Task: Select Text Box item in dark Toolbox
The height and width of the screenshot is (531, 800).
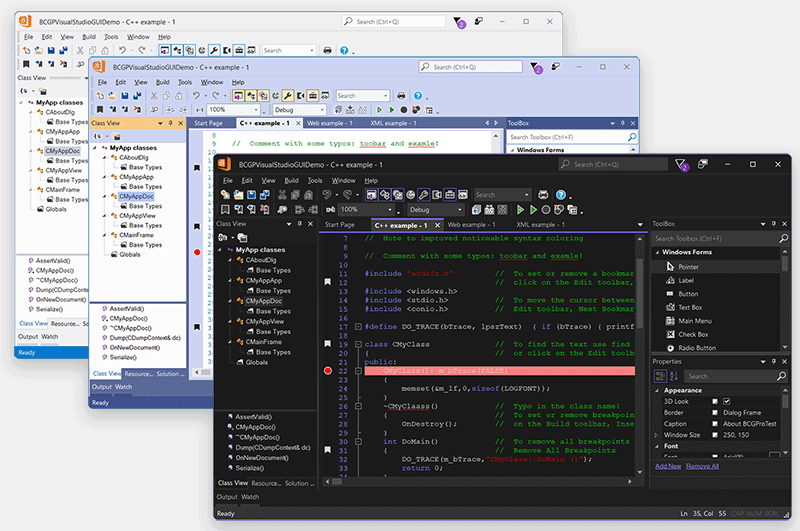Action: (716, 307)
